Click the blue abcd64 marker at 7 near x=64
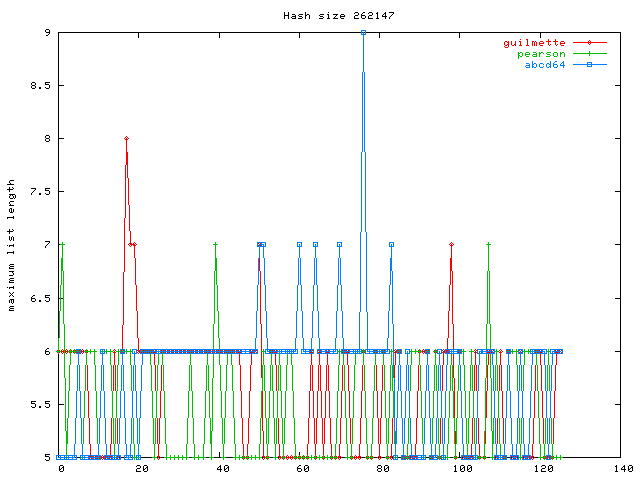Viewport: 640px width, 480px height. 315,244
